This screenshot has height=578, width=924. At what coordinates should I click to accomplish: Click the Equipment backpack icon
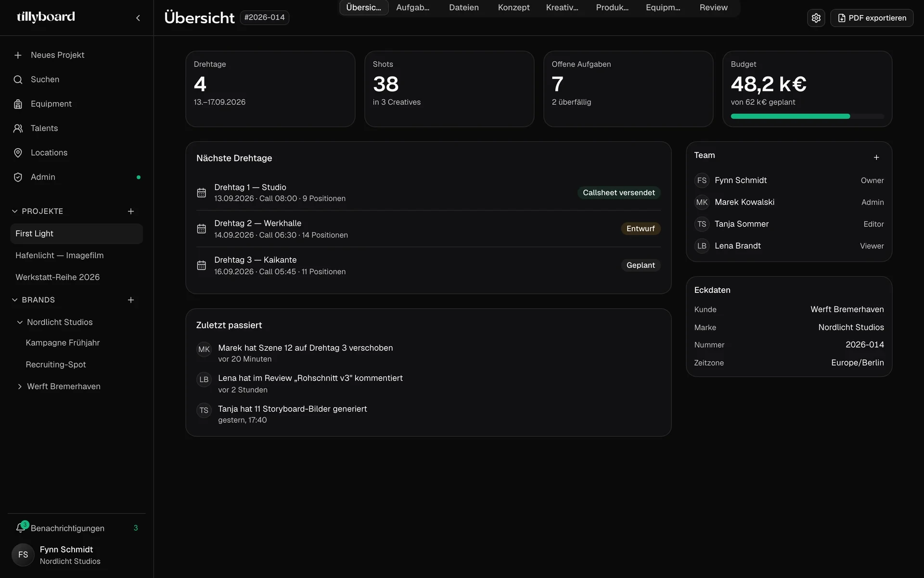[x=18, y=104]
